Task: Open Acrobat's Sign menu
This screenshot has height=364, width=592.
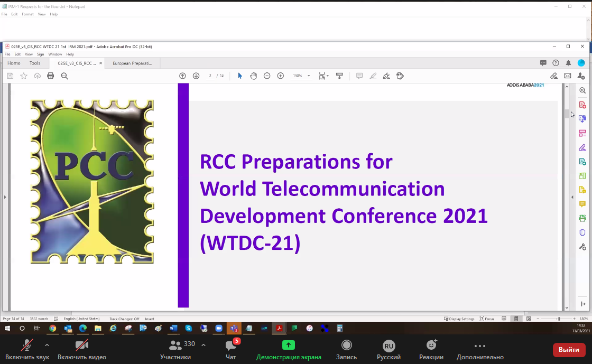Action: [40, 54]
